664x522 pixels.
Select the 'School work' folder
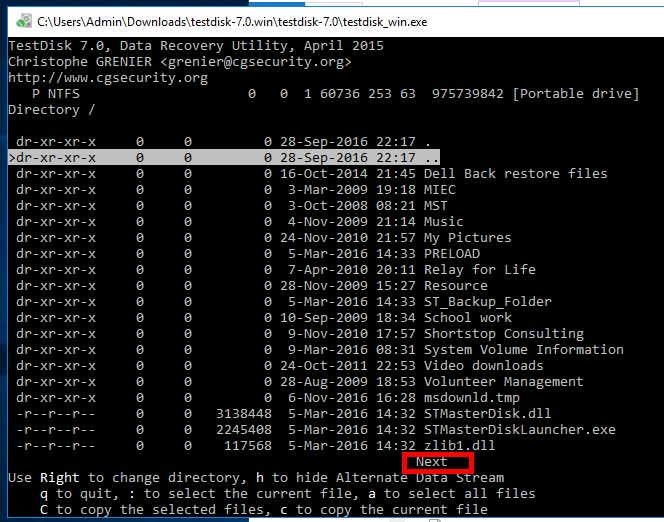pos(264,318)
